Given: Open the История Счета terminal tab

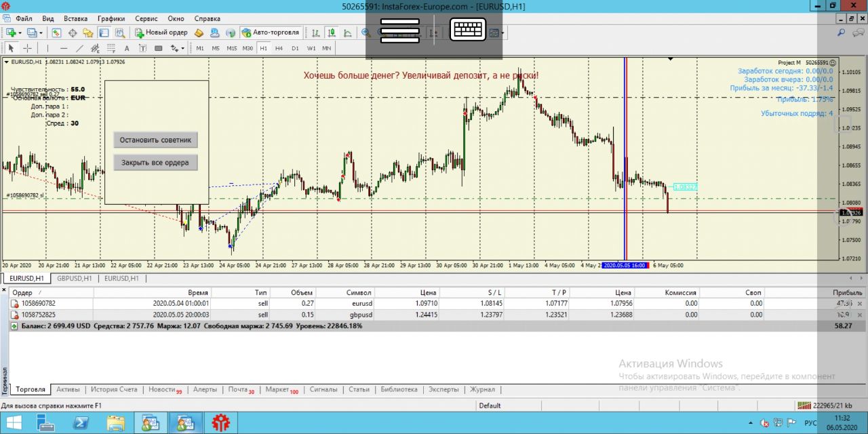Looking at the screenshot, I should (x=114, y=389).
